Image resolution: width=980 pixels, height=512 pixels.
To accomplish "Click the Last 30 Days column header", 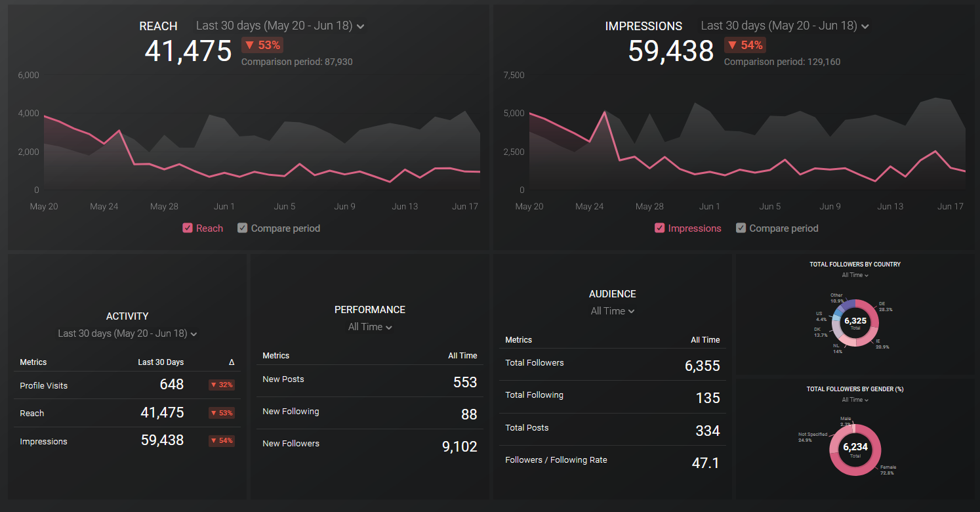I will [161, 362].
